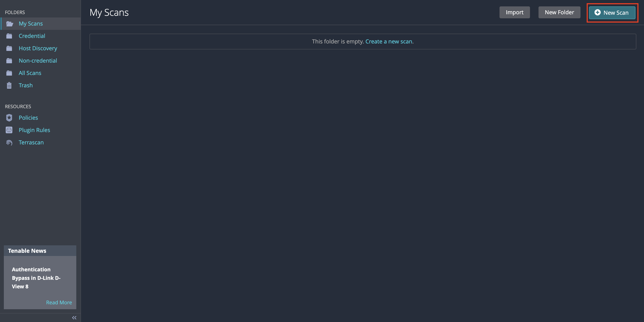Click the All Scans folder icon
This screenshot has height=322, width=644.
[9, 73]
